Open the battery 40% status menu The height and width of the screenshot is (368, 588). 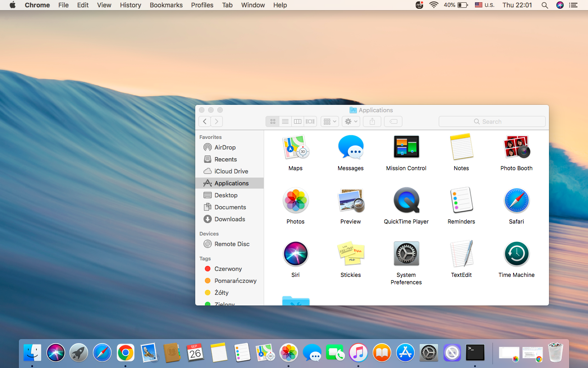coord(456,5)
